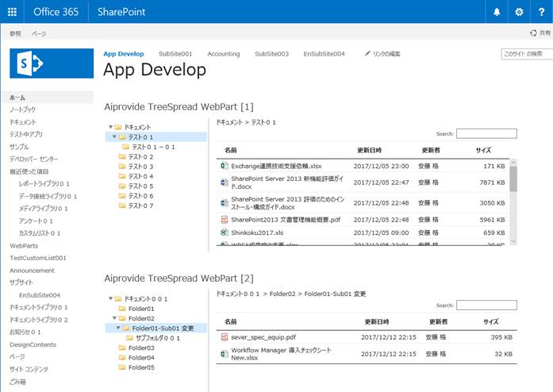Screen dimensions: 553x392
Task: Click the folder icon of サブフォルダ００１
Action: click(129, 338)
